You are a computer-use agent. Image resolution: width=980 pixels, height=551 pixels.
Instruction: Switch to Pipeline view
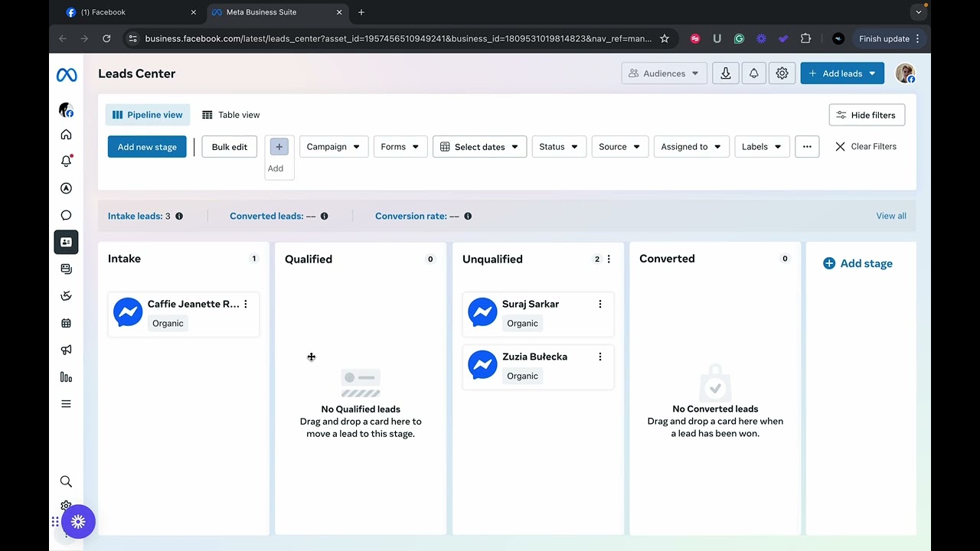148,115
